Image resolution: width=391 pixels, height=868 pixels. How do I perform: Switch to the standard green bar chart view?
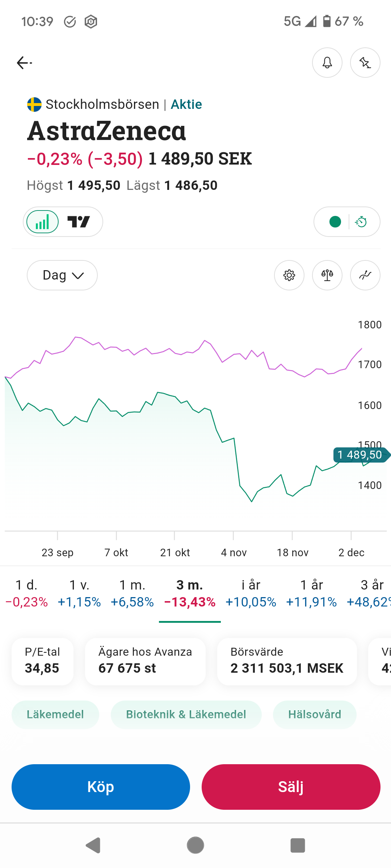click(x=43, y=222)
